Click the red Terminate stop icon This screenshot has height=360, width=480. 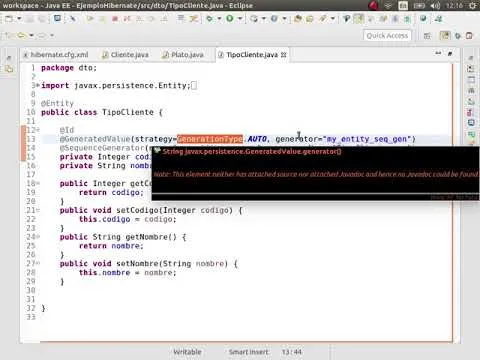click(115, 19)
